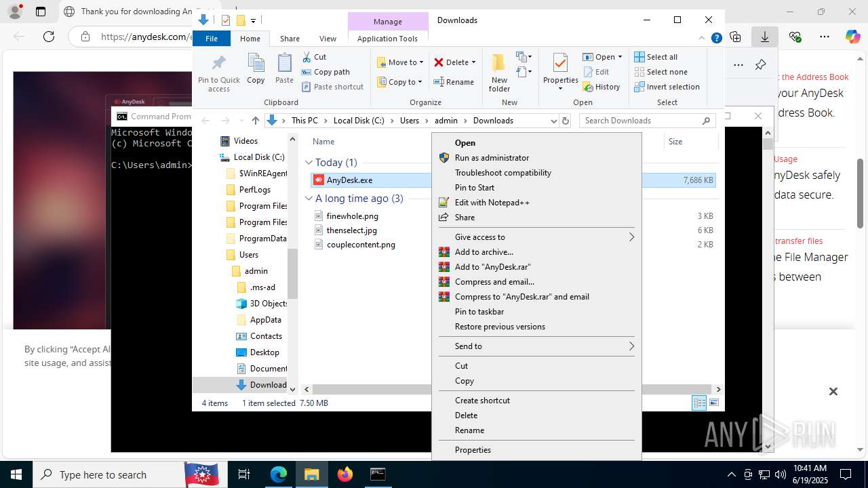Image resolution: width=868 pixels, height=488 pixels.
Task: Click Pin to Quick access icon
Action: [218, 64]
